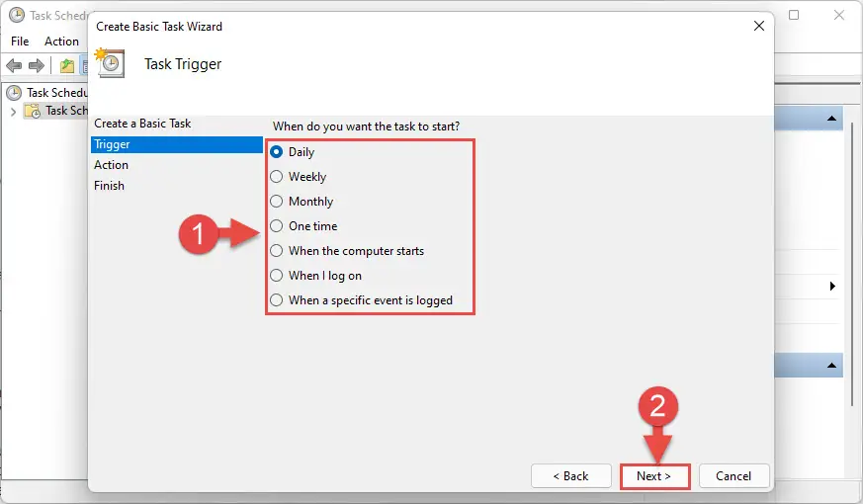Maximize the Task Scheduler window
Image resolution: width=863 pixels, height=504 pixels.
click(x=794, y=15)
